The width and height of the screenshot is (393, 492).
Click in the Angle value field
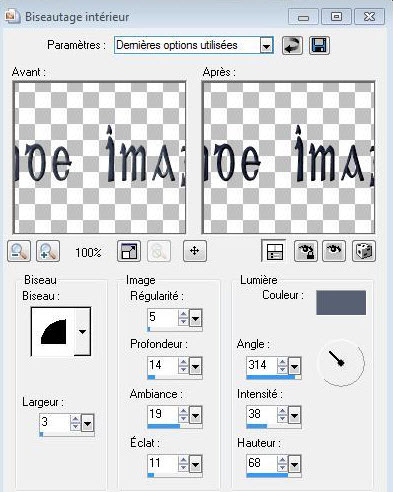[262, 366]
